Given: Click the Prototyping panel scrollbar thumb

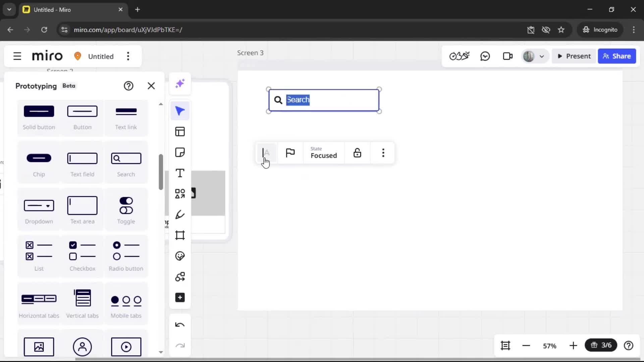Looking at the screenshot, I should pos(161,172).
